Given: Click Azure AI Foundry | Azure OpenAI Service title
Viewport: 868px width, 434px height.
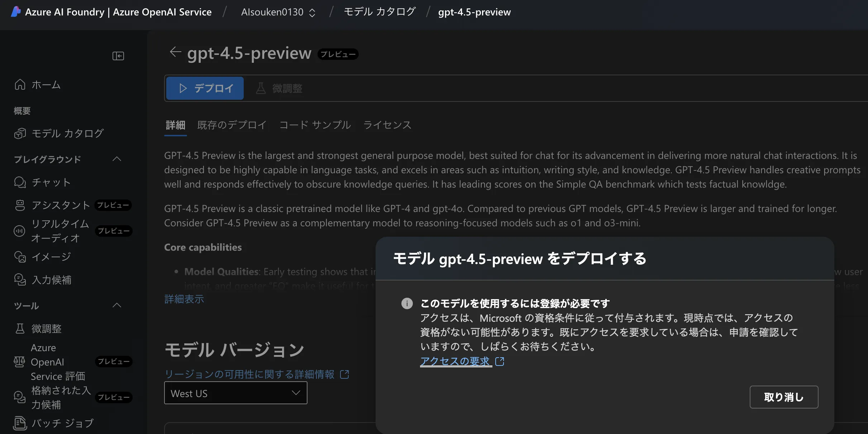Looking at the screenshot, I should point(118,12).
